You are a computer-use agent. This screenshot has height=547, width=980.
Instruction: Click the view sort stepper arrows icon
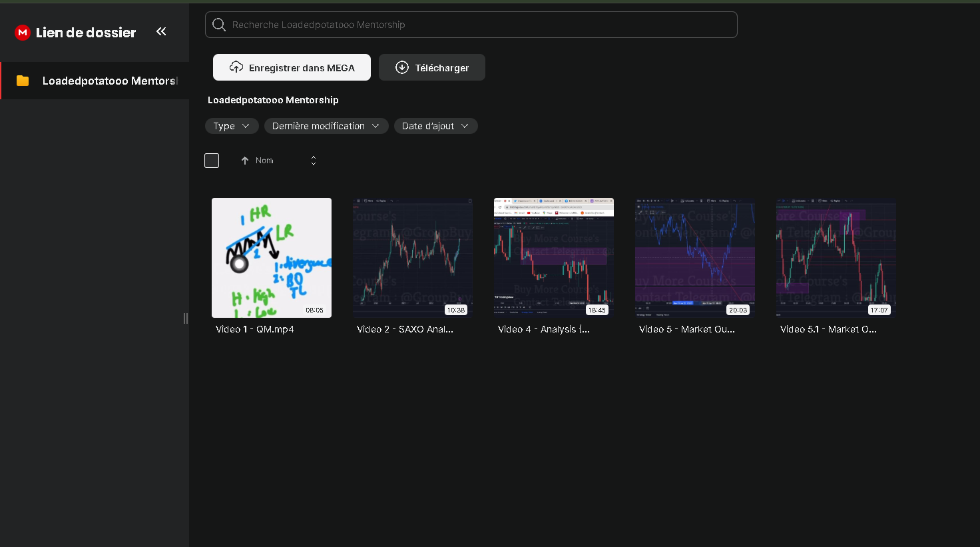314,161
